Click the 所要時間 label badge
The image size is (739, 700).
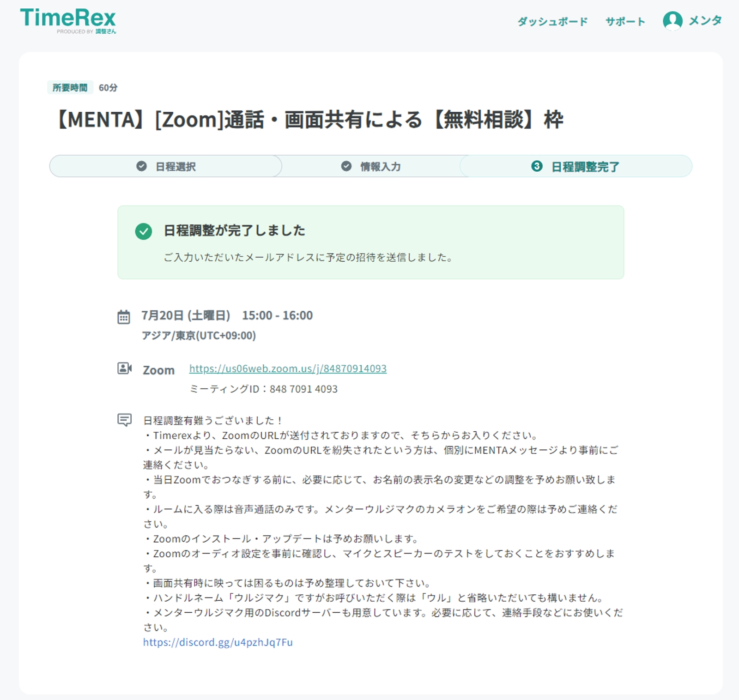tap(70, 87)
